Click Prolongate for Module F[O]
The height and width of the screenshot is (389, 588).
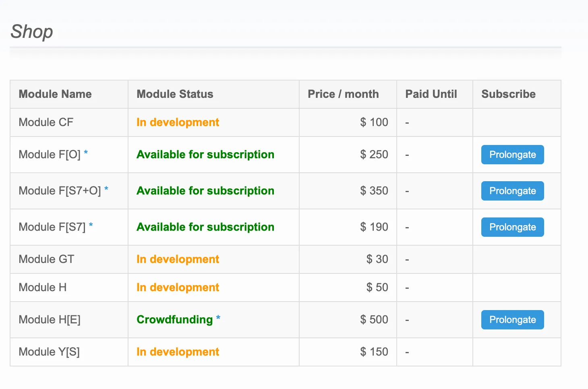(512, 155)
